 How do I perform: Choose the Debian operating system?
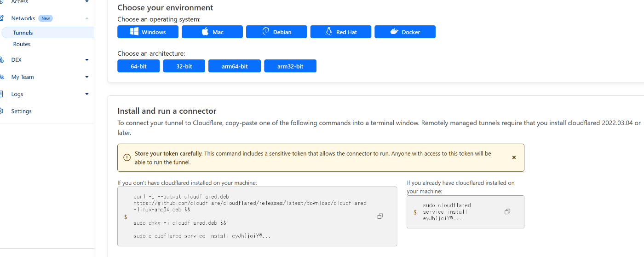point(276,32)
